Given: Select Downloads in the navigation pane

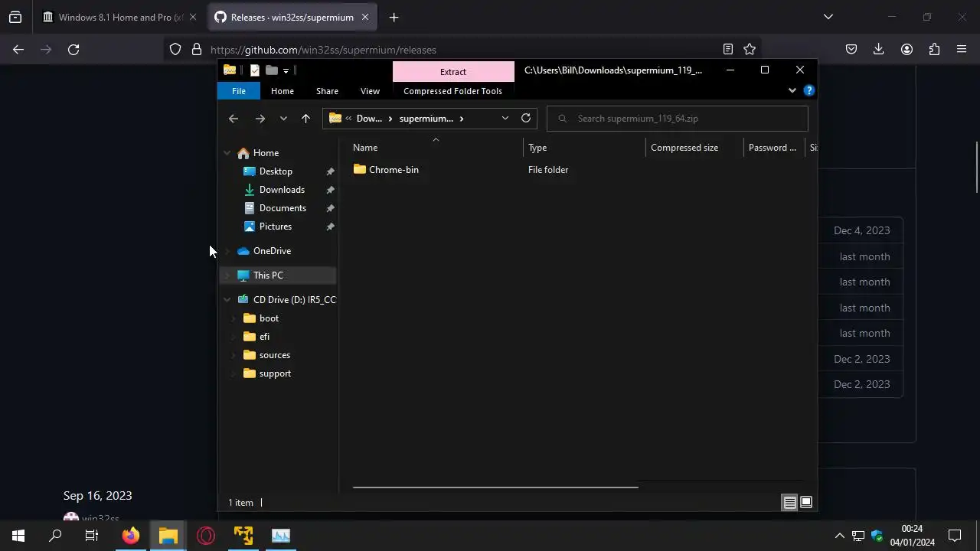Looking at the screenshot, I should pos(281,190).
